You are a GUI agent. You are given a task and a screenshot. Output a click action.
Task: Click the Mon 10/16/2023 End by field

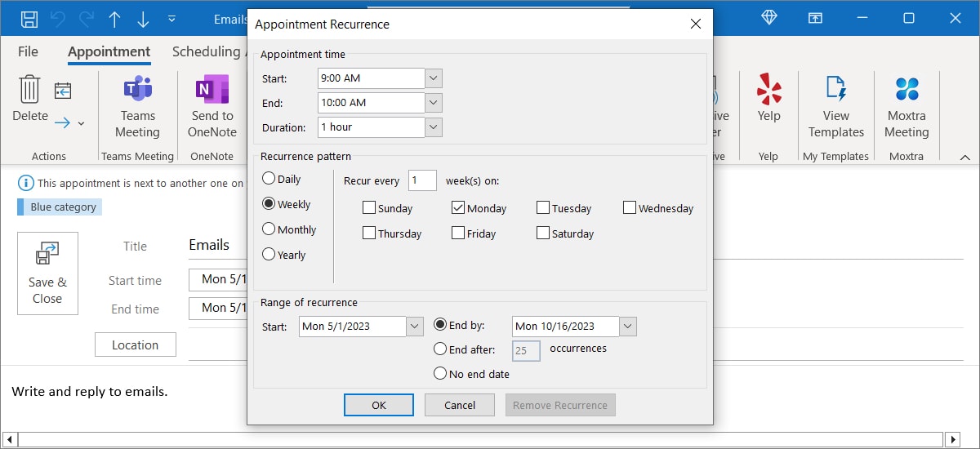(566, 326)
